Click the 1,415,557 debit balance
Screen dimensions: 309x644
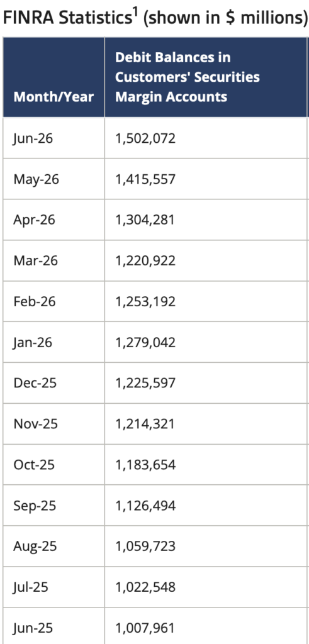click(145, 179)
